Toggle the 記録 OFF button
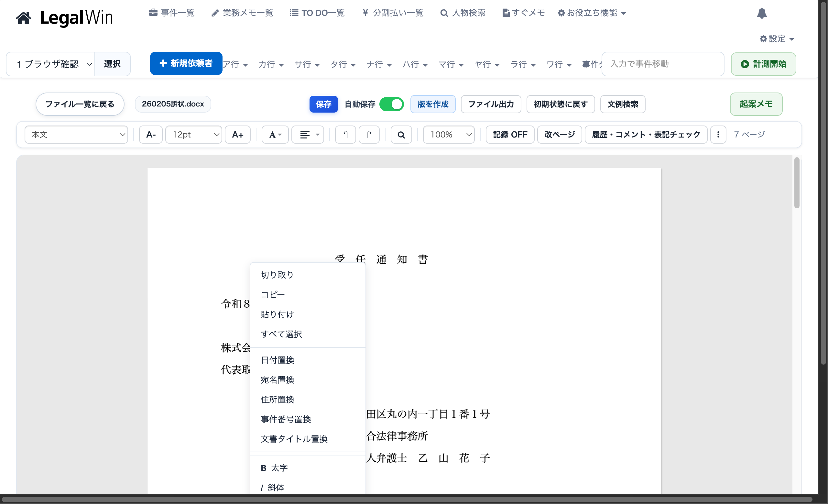Image resolution: width=828 pixels, height=504 pixels. [510, 135]
